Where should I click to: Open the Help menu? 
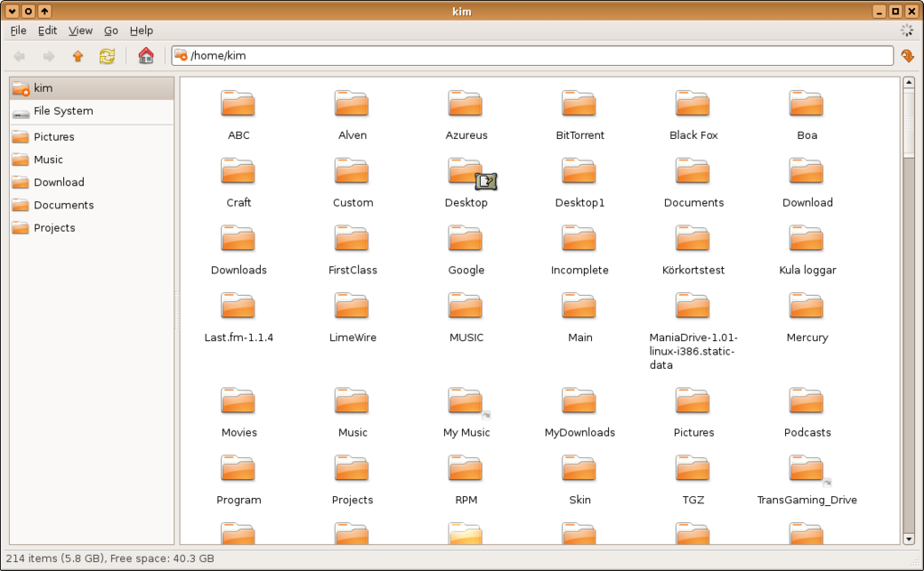(142, 31)
